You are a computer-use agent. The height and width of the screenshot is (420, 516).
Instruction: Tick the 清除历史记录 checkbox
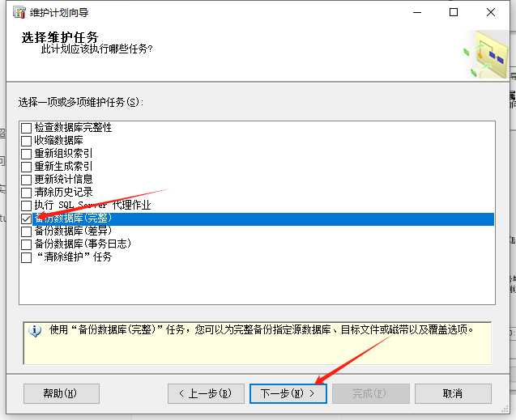pyautogui.click(x=26, y=193)
